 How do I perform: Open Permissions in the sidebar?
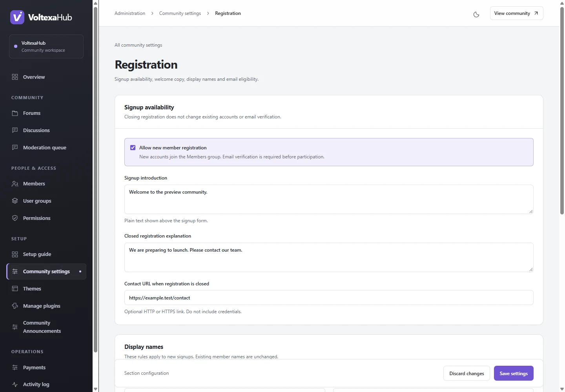[x=46, y=218]
